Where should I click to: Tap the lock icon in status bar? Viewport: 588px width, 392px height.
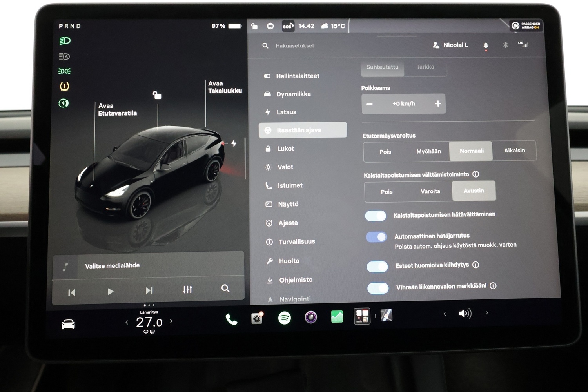254,26
